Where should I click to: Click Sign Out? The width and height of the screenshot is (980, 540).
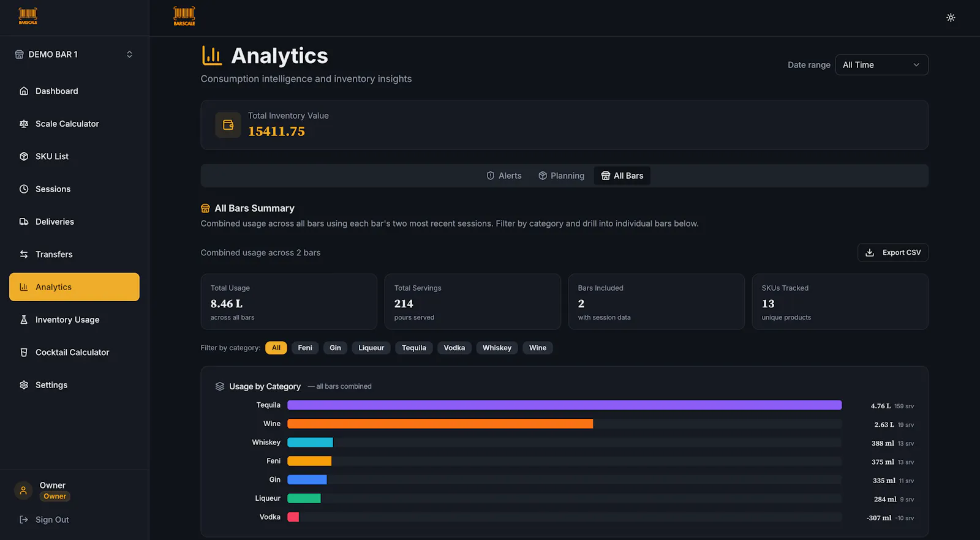(x=44, y=520)
